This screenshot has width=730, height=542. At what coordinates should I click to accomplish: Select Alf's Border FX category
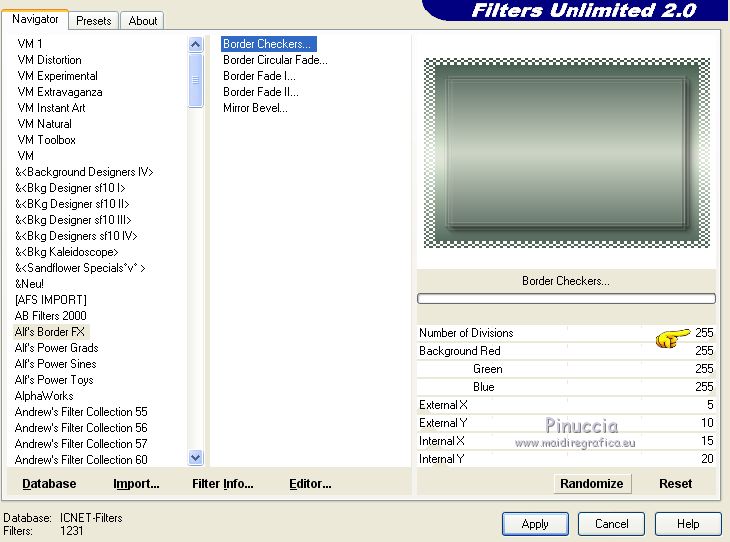50,332
